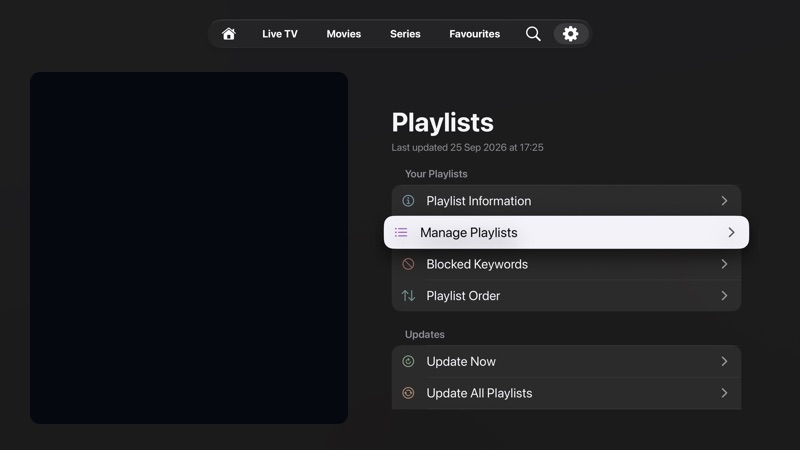Expand Blocked Keywords chevron
This screenshot has height=450, width=800.
724,264
